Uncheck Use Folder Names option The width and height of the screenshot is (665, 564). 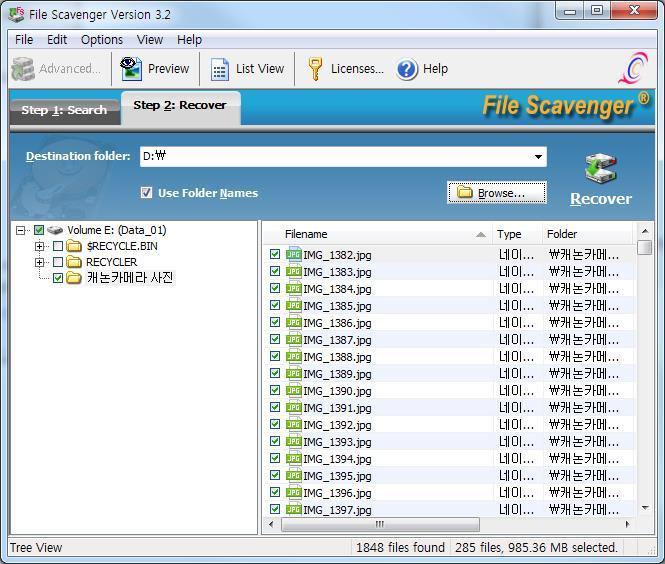pyautogui.click(x=146, y=193)
